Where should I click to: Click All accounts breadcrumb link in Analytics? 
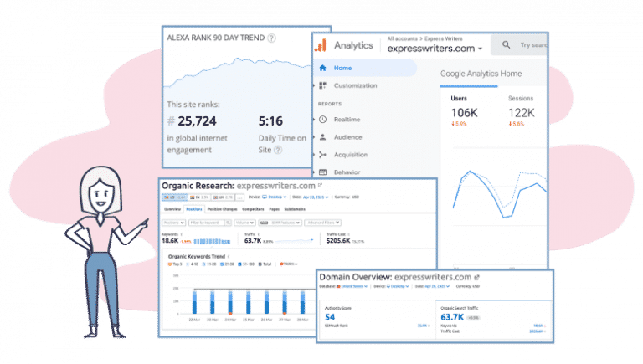(x=402, y=38)
